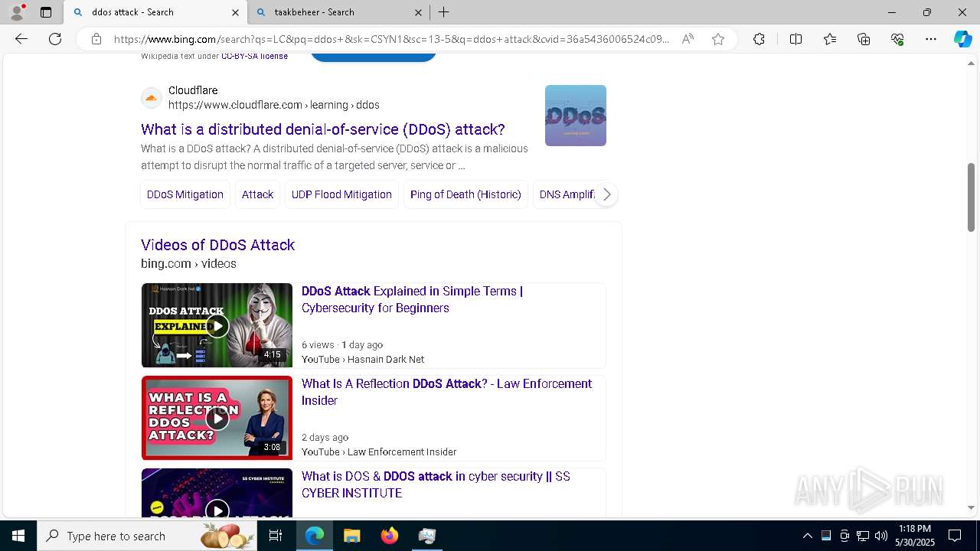Open Videos of DDoS Attack heading

tap(218, 245)
